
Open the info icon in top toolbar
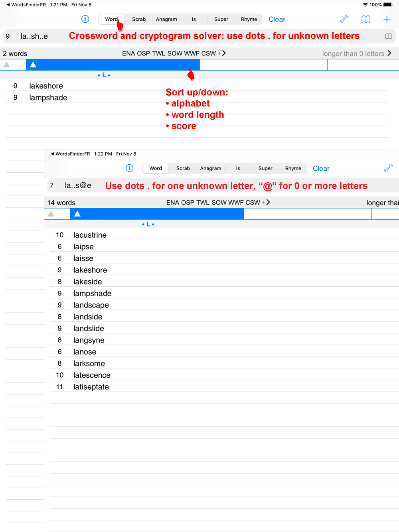click(85, 19)
